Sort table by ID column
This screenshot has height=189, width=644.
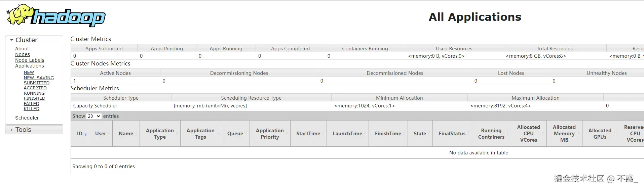pos(80,134)
